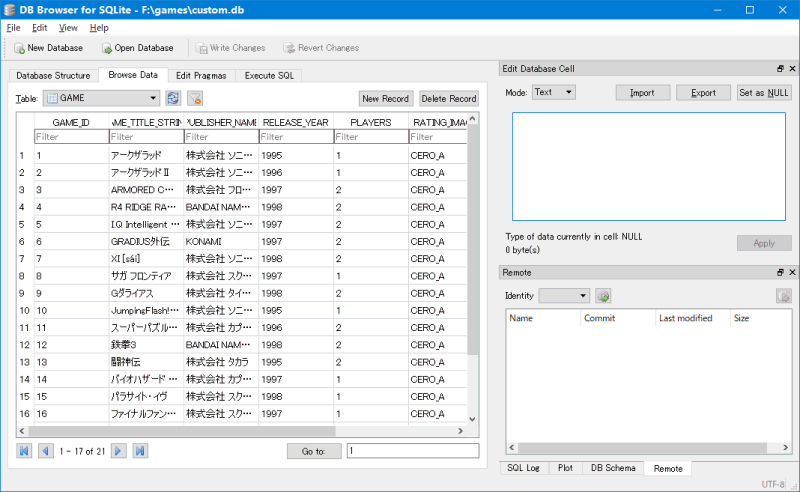The width and height of the screenshot is (800, 492).
Task: Click the Export button
Action: coord(703,93)
